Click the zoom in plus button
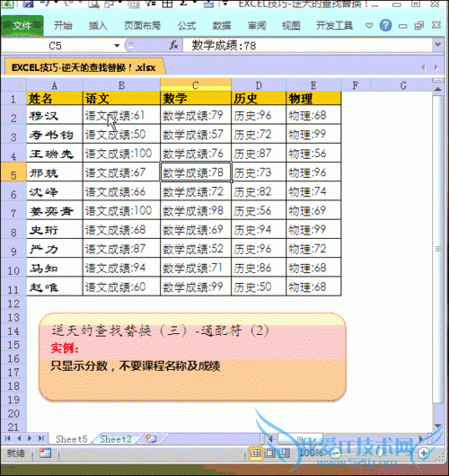 click(424, 454)
